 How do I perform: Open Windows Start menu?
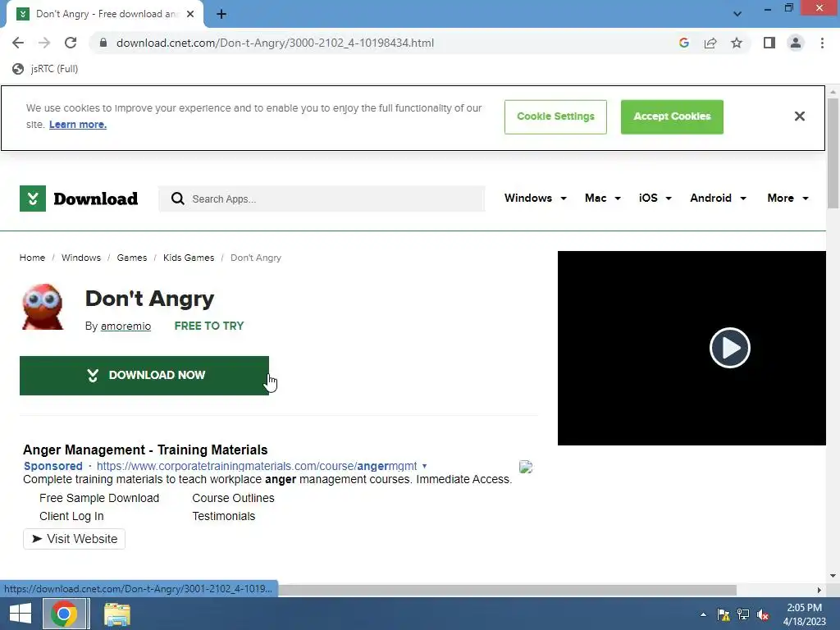21,614
